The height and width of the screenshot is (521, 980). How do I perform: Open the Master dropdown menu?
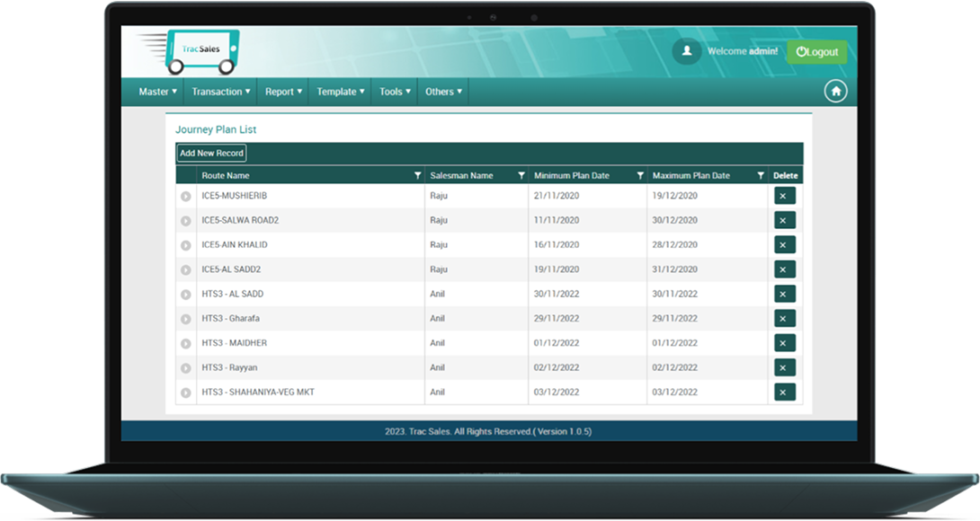(157, 92)
